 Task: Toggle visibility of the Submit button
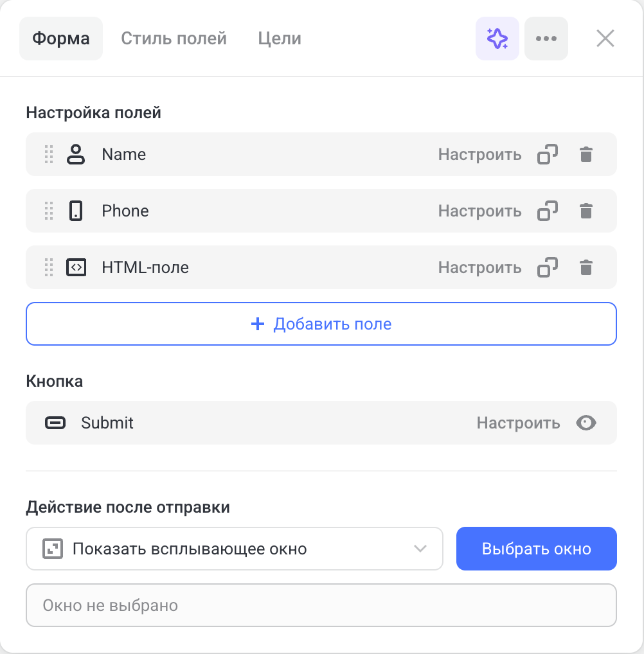(x=586, y=423)
